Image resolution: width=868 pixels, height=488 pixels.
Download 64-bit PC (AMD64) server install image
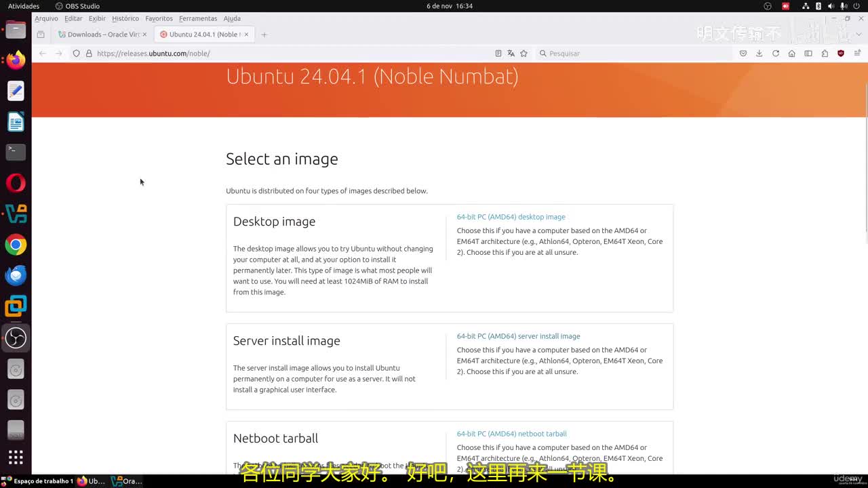coord(518,336)
